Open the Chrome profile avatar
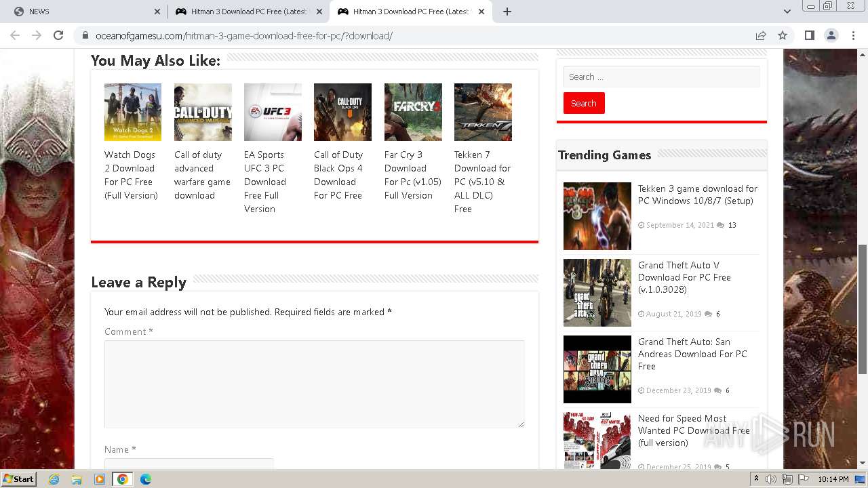Screen dimensions: 868x488 pos(831,35)
